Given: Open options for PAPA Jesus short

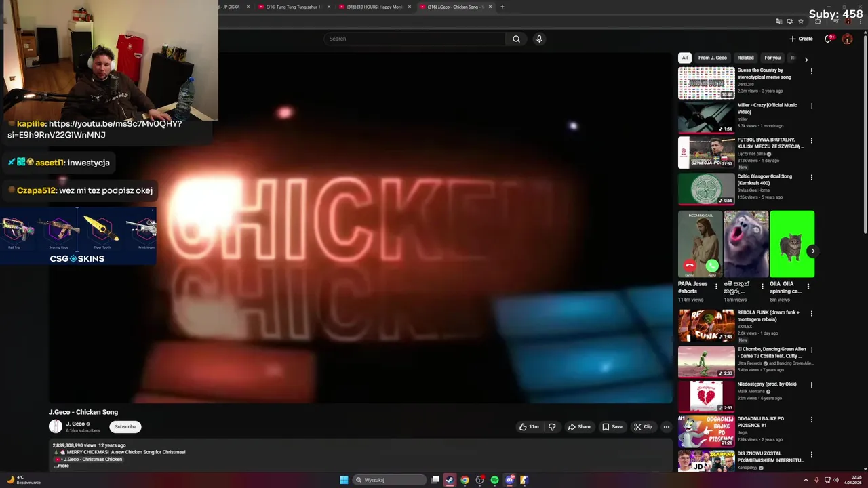Looking at the screenshot, I should [716, 286].
